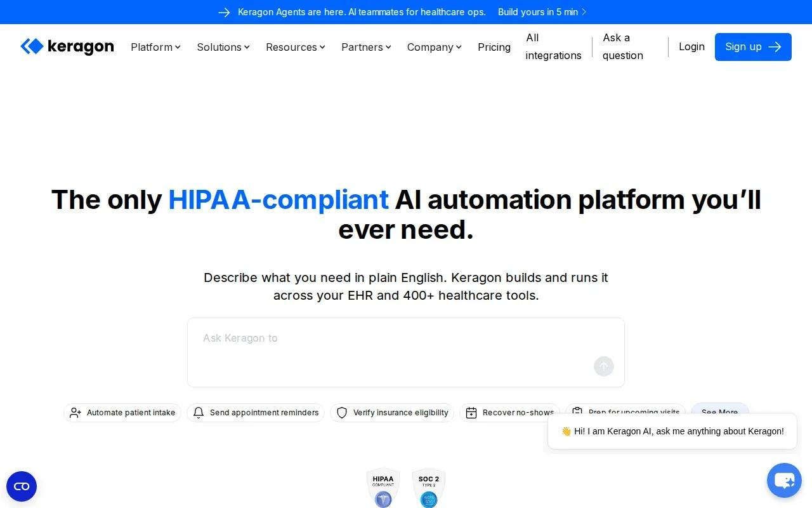Screen dimensions: 812x508
Task: Expand the Company dropdown menu
Action: click(435, 47)
